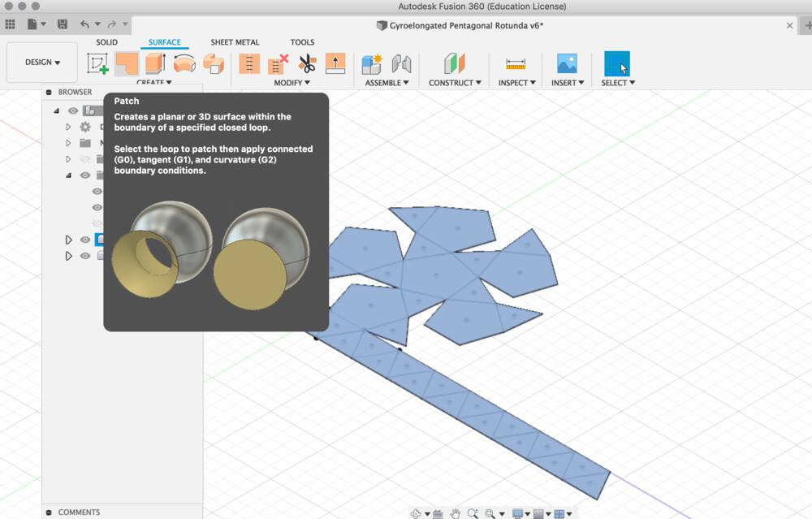The image size is (812, 519).
Task: Open the Design workspace dropdown
Action: click(41, 62)
